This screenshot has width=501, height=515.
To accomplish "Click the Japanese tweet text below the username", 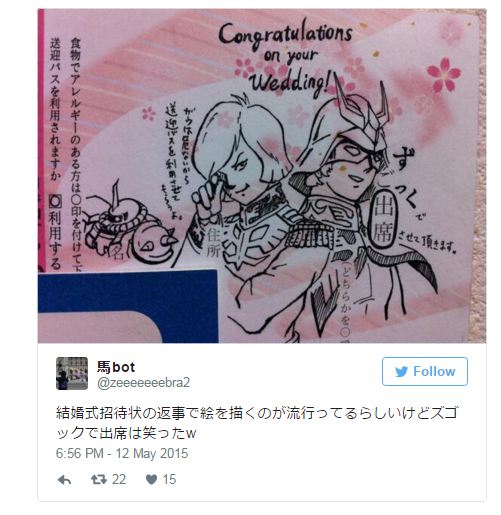I will click(256, 423).
